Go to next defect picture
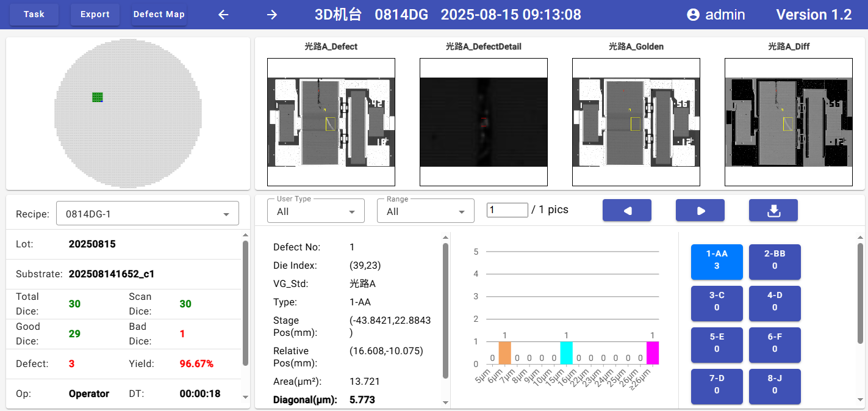Screen dimensions: 868x411 pyautogui.click(x=700, y=210)
